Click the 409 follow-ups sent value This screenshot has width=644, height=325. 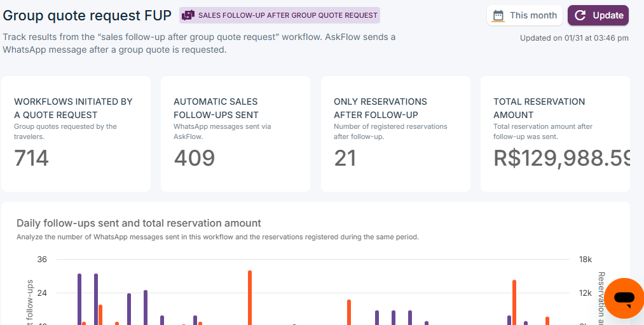[195, 158]
